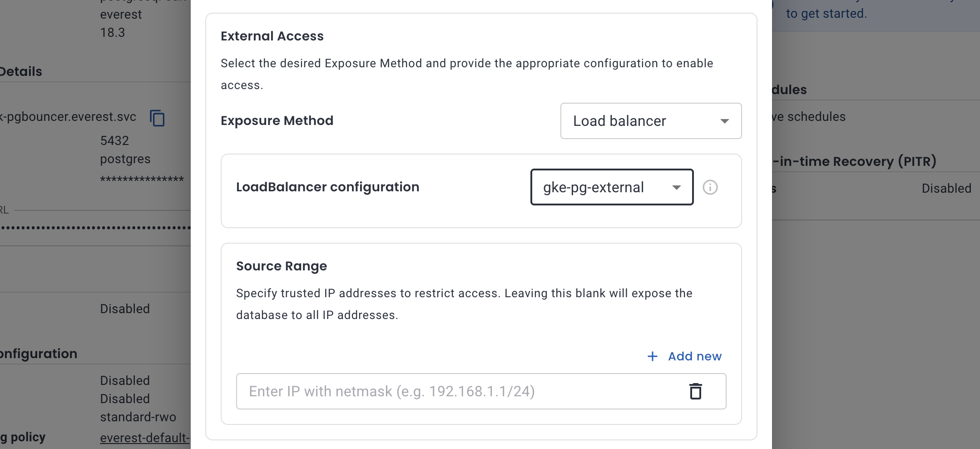Click the version 18.3 text in background
The image size is (980, 449).
point(113,33)
